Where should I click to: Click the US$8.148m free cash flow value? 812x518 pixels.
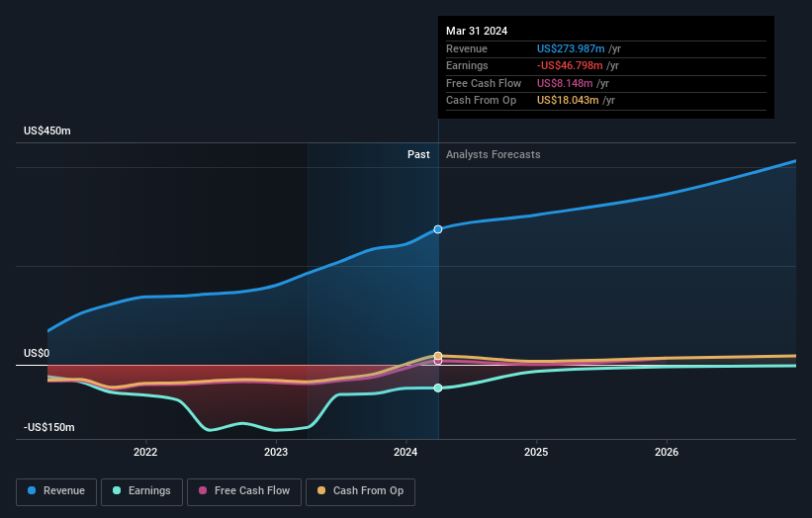pos(565,83)
